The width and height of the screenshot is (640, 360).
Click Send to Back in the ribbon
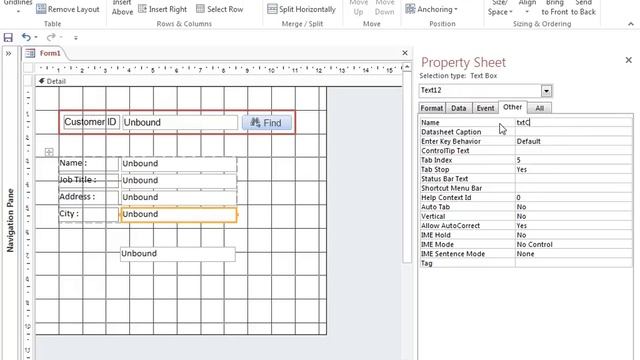583,8
